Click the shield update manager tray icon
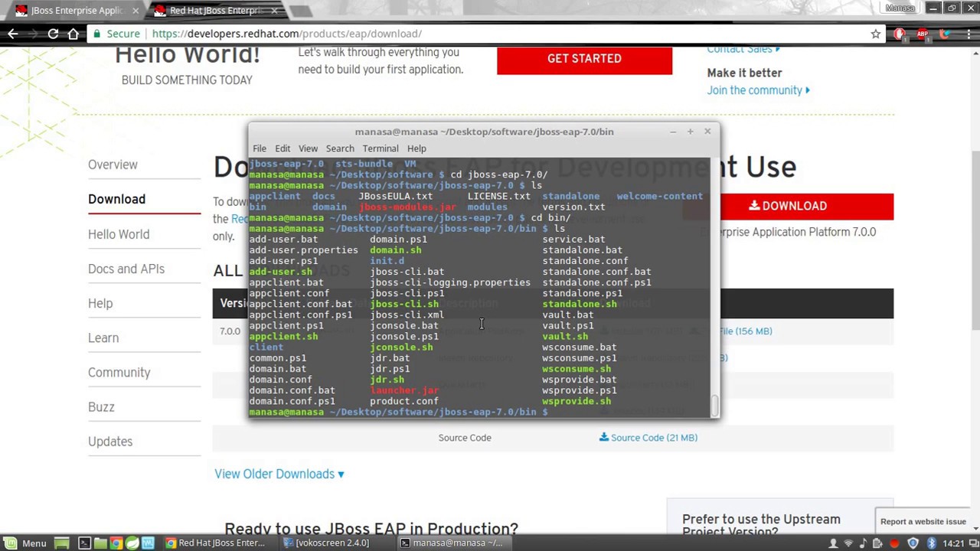980x551 pixels. click(913, 543)
